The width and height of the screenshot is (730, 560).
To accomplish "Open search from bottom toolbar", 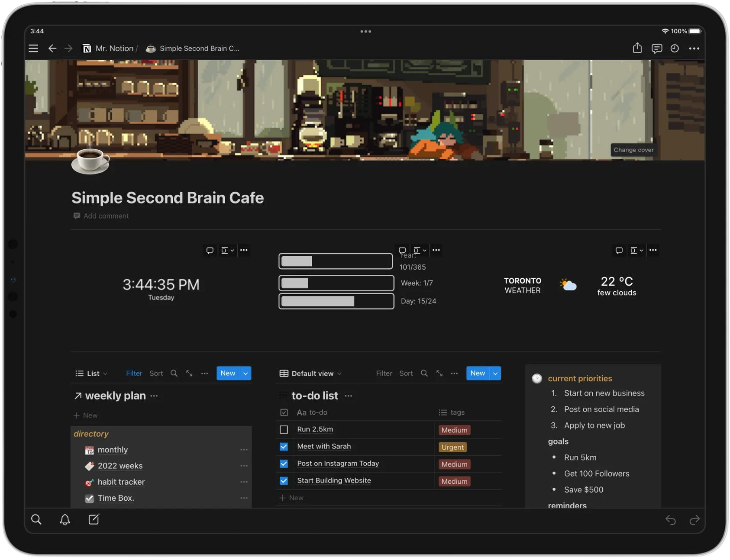I will coord(36,519).
